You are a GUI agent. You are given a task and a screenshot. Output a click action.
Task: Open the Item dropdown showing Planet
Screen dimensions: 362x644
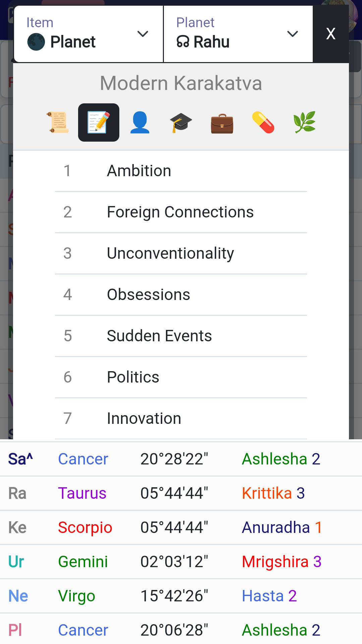click(88, 34)
